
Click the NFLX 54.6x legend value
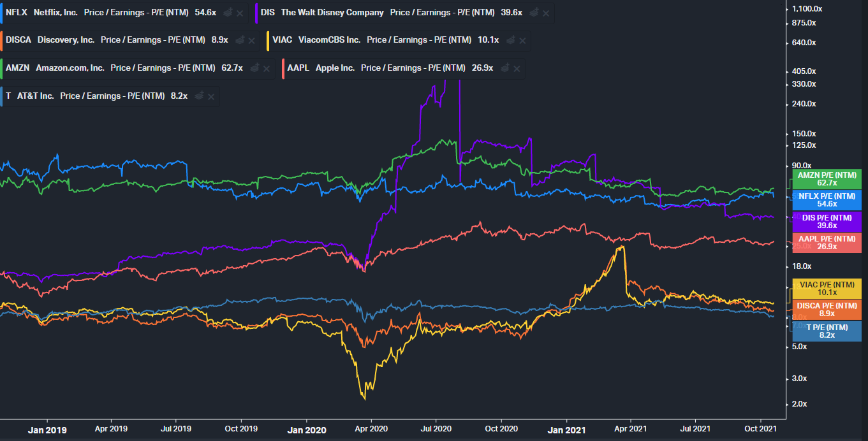(205, 13)
